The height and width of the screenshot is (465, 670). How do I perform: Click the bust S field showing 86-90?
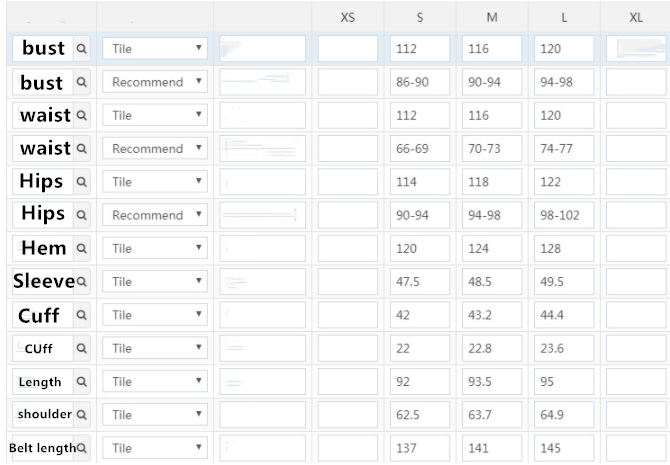(420, 83)
